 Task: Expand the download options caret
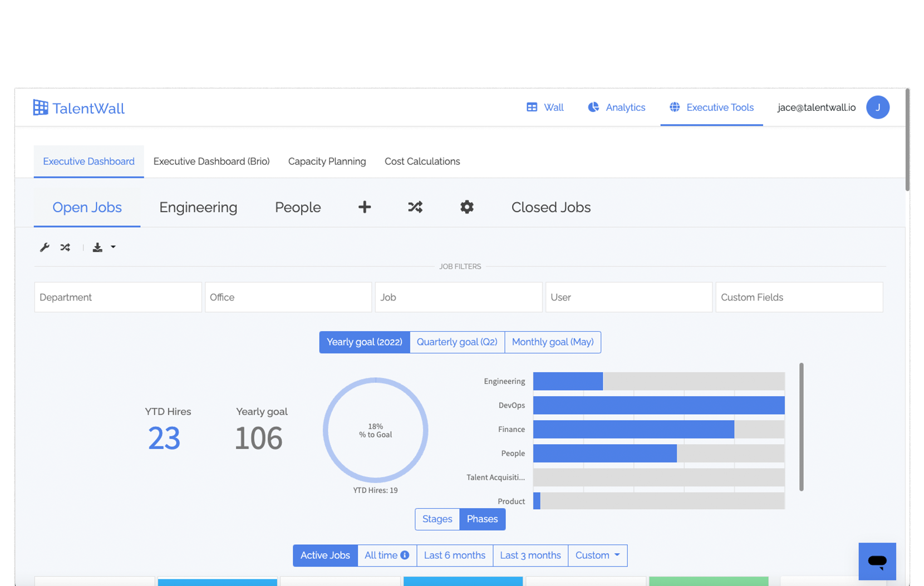pyautogui.click(x=113, y=247)
